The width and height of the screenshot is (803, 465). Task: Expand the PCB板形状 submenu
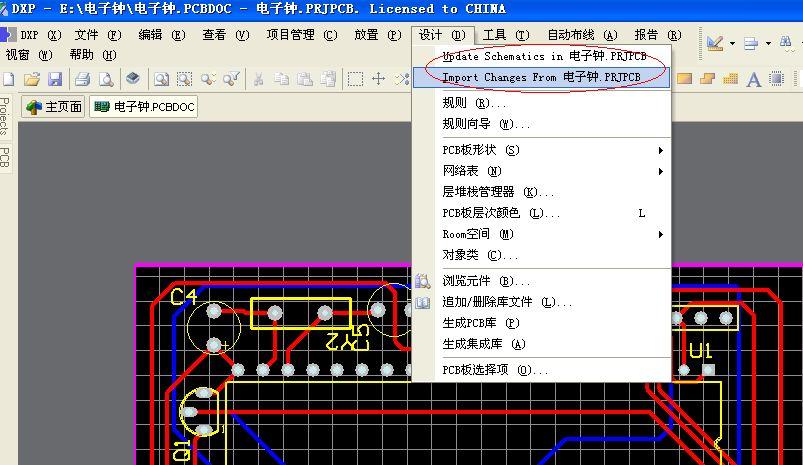tap(661, 151)
